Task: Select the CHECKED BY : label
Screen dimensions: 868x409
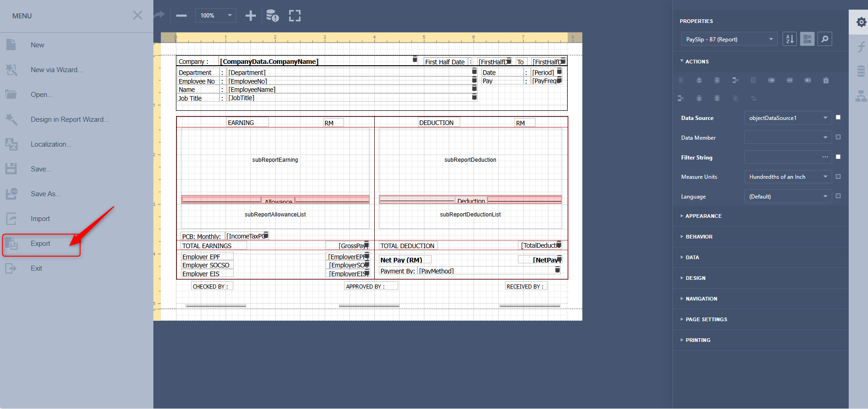Action: (212, 286)
